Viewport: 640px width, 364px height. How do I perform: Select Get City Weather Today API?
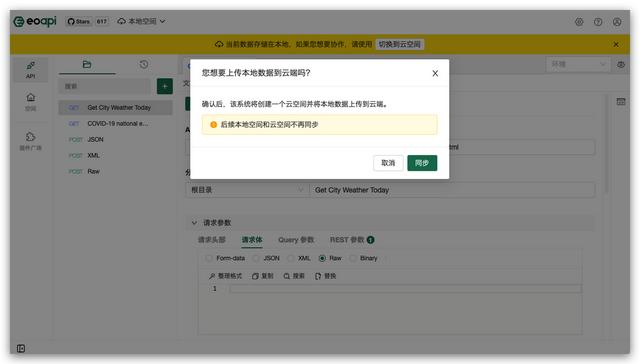tap(116, 107)
